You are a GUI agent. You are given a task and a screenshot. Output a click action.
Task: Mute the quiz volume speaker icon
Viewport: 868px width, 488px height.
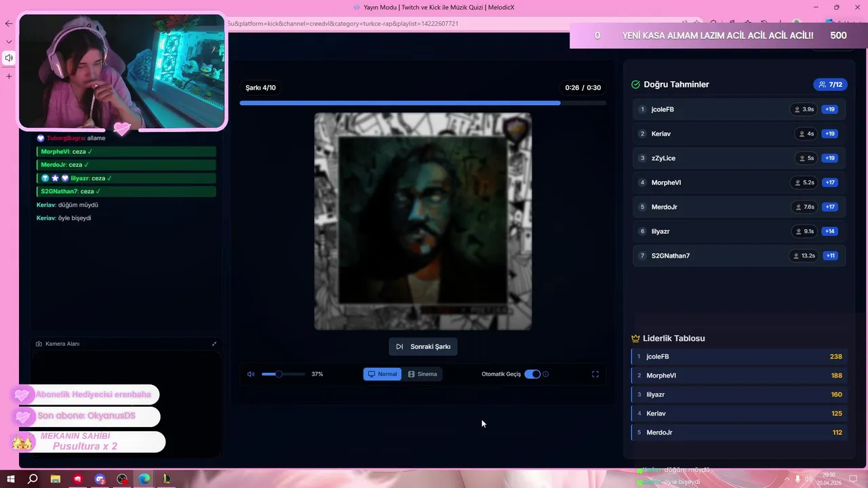(x=251, y=374)
